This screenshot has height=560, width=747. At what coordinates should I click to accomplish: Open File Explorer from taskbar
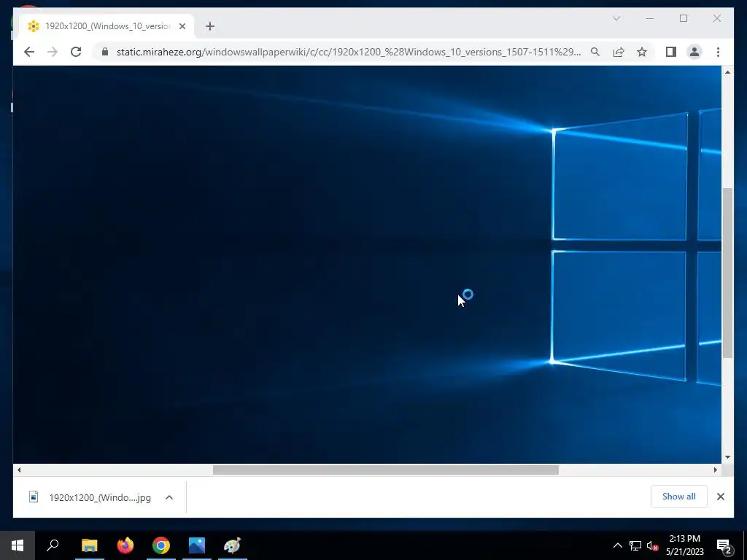[89, 545]
